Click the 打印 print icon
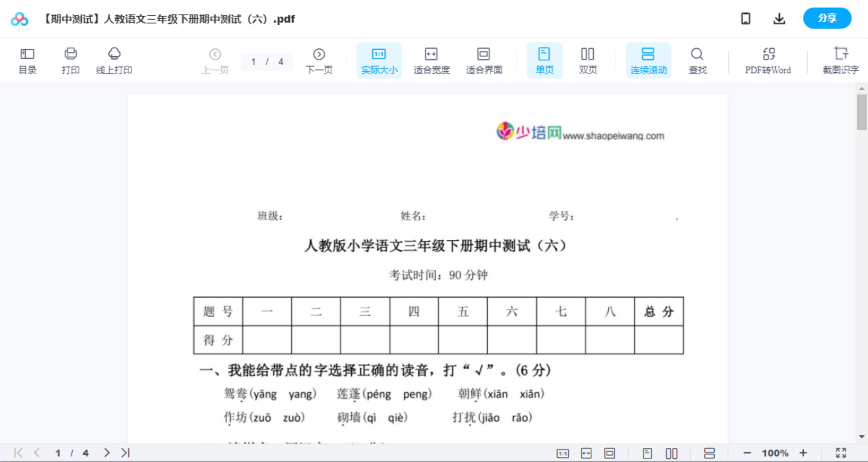 coord(70,60)
